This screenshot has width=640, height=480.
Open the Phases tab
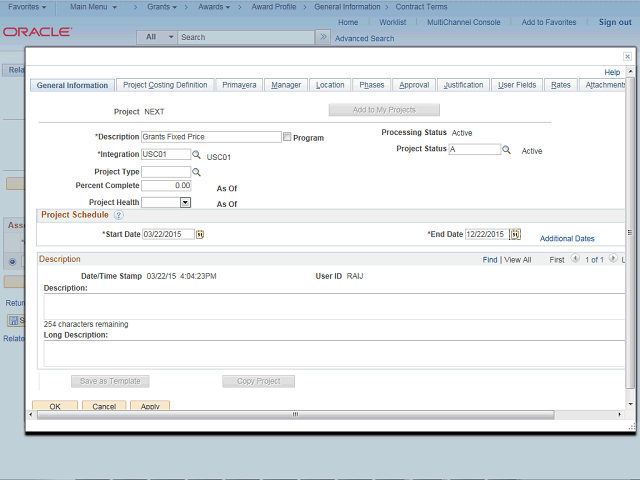coord(371,85)
